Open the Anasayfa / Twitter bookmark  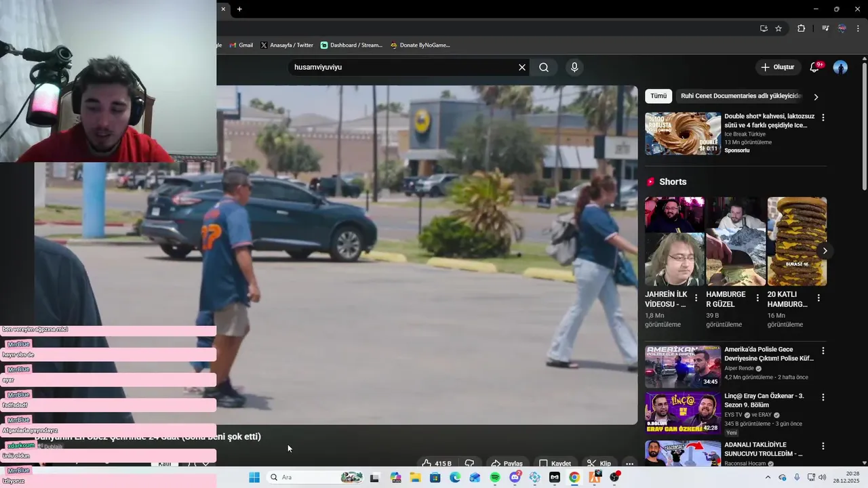pos(287,45)
